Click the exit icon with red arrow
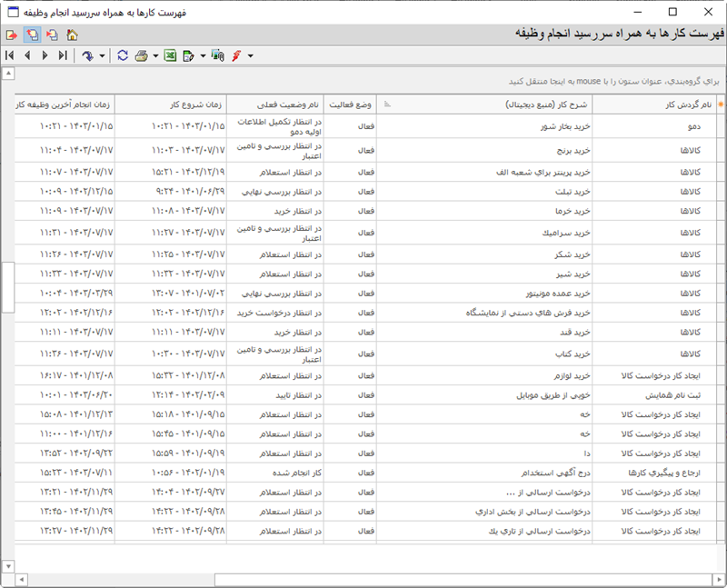 [12, 35]
